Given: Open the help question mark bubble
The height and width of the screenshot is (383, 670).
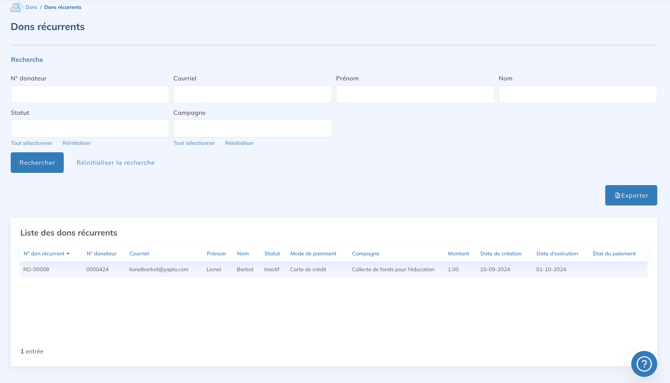Looking at the screenshot, I should [x=644, y=364].
